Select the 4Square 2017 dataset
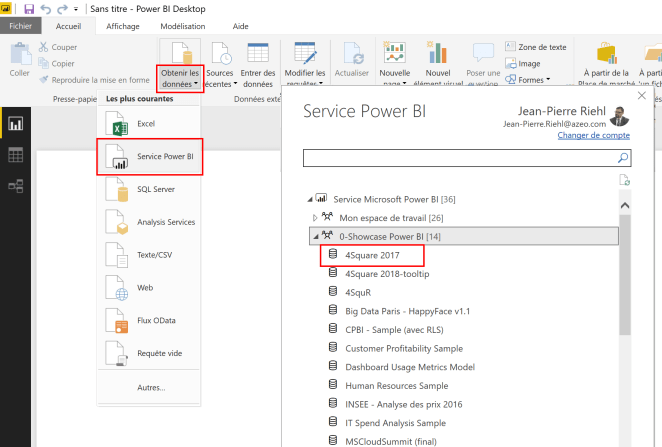 (x=370, y=255)
